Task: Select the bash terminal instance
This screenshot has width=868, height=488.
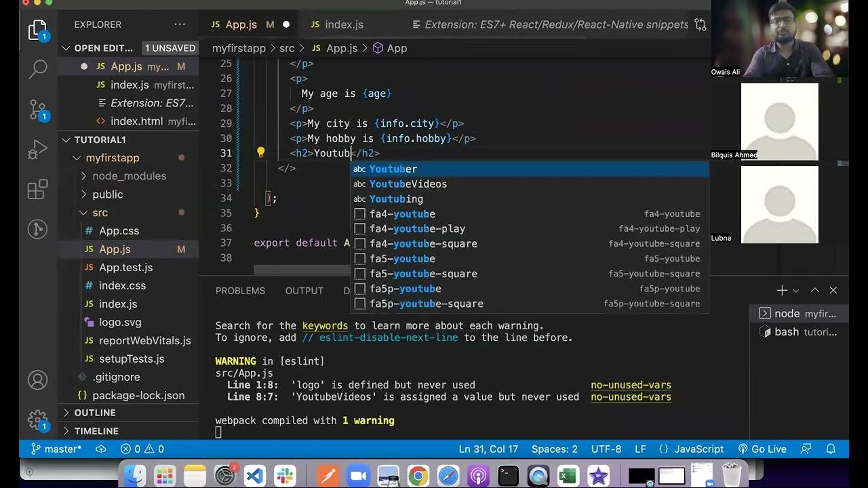Action: (797, 332)
